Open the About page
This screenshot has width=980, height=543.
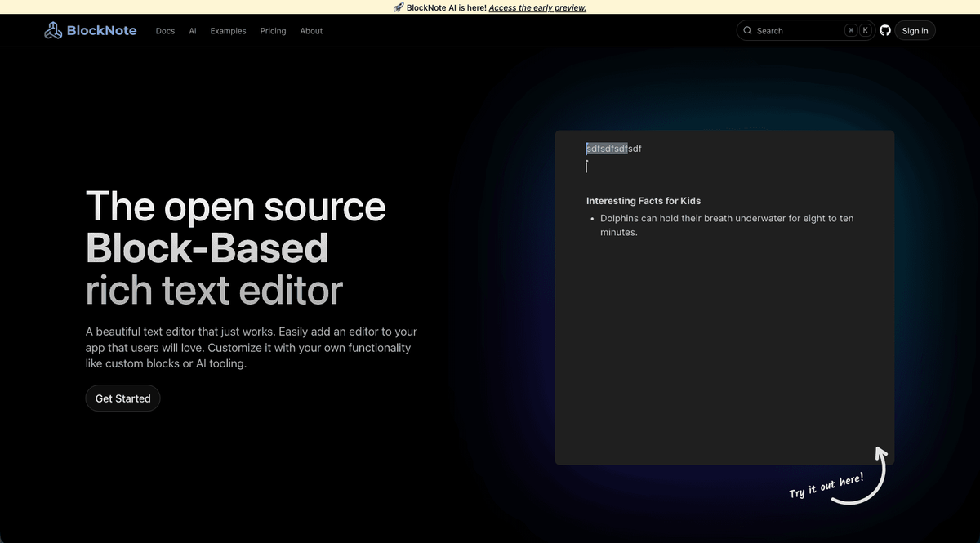tap(311, 31)
